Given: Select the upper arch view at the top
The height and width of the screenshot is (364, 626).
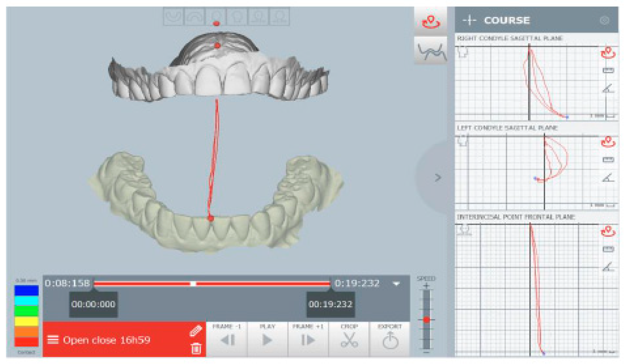Looking at the screenshot, I should pyautogui.click(x=194, y=17).
